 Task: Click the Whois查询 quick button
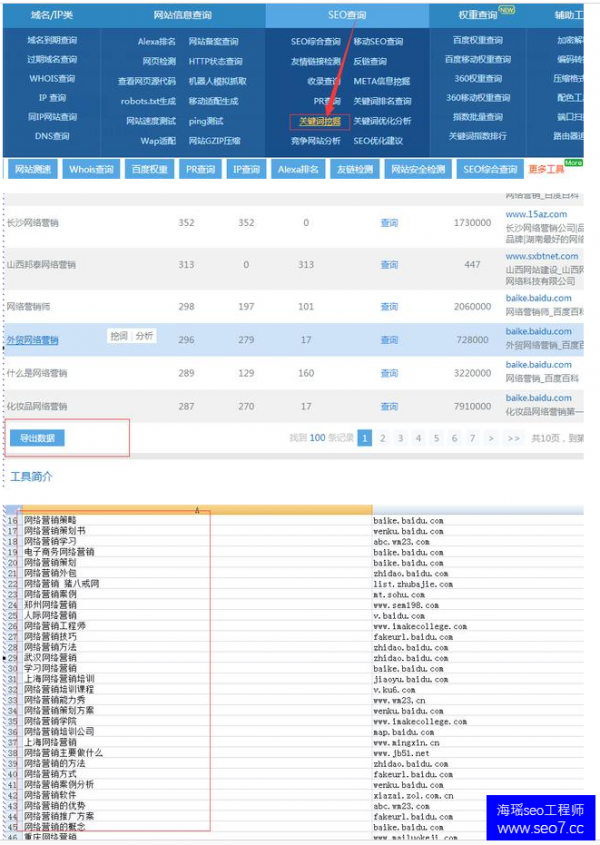91,170
